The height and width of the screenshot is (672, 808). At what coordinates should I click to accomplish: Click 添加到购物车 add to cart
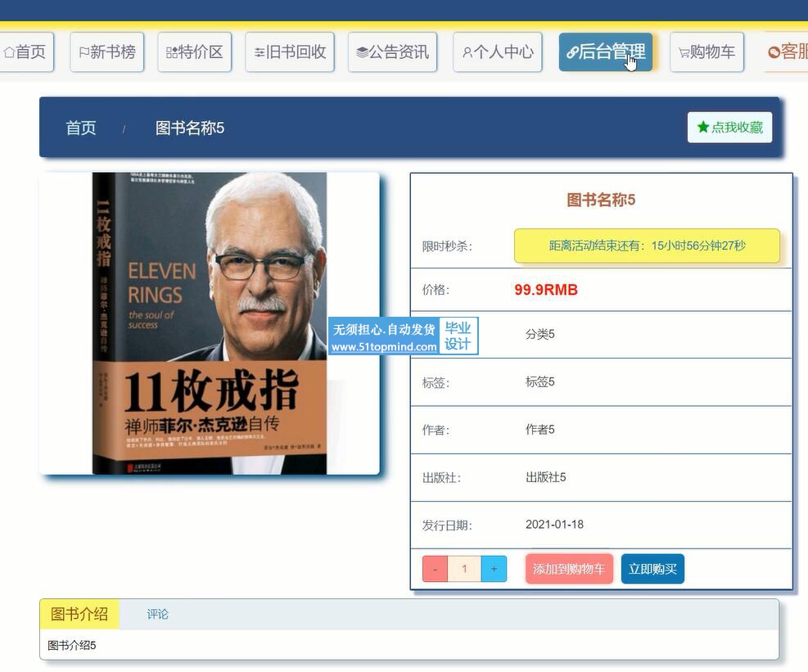(x=569, y=569)
